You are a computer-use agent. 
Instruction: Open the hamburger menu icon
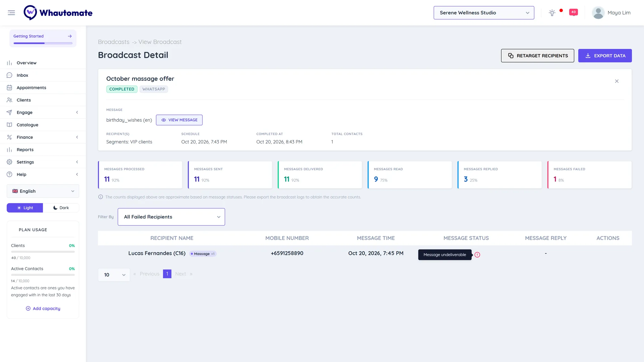[x=11, y=13]
